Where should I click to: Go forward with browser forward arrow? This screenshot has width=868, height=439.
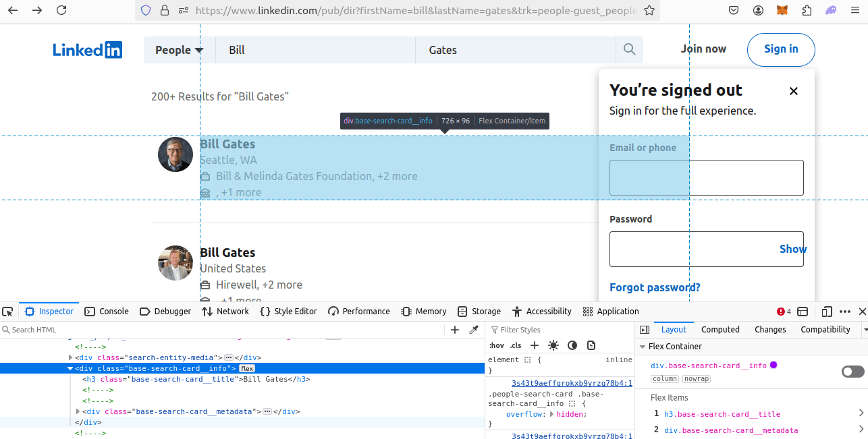pyautogui.click(x=37, y=10)
